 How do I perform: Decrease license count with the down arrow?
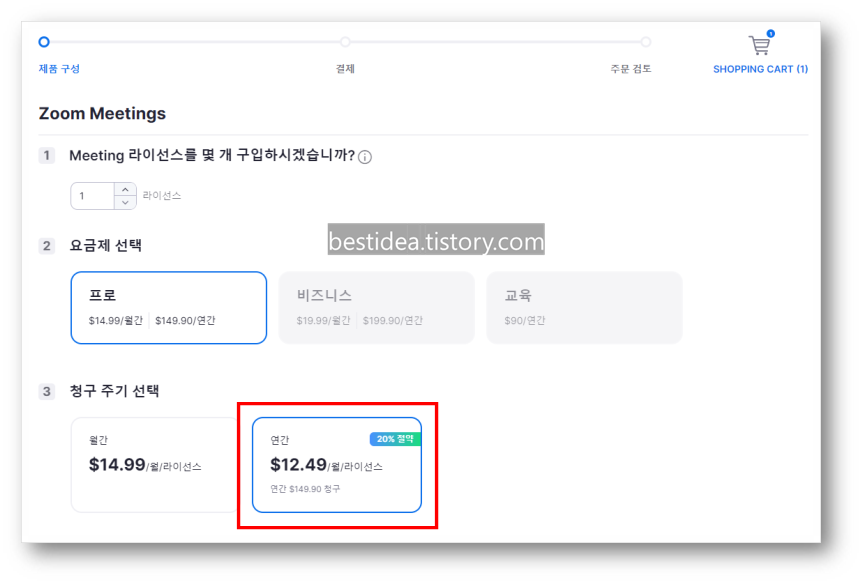[125, 203]
